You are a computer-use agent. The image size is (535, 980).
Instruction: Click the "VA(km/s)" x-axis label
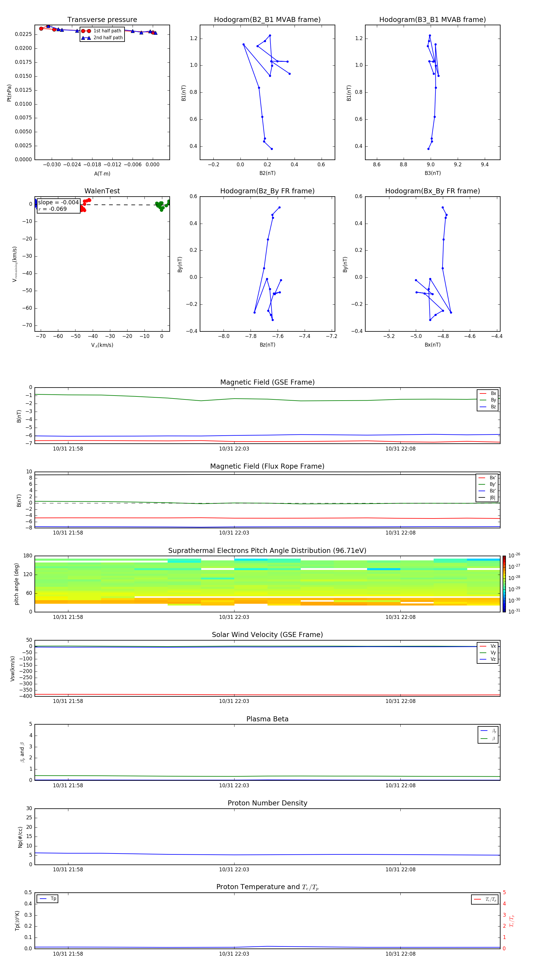tap(102, 345)
